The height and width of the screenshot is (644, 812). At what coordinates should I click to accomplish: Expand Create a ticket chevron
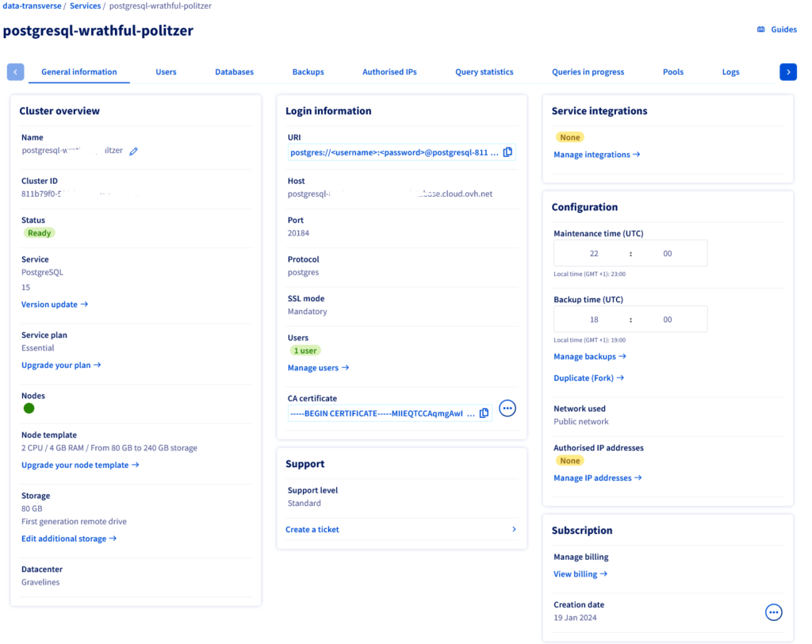[514, 529]
